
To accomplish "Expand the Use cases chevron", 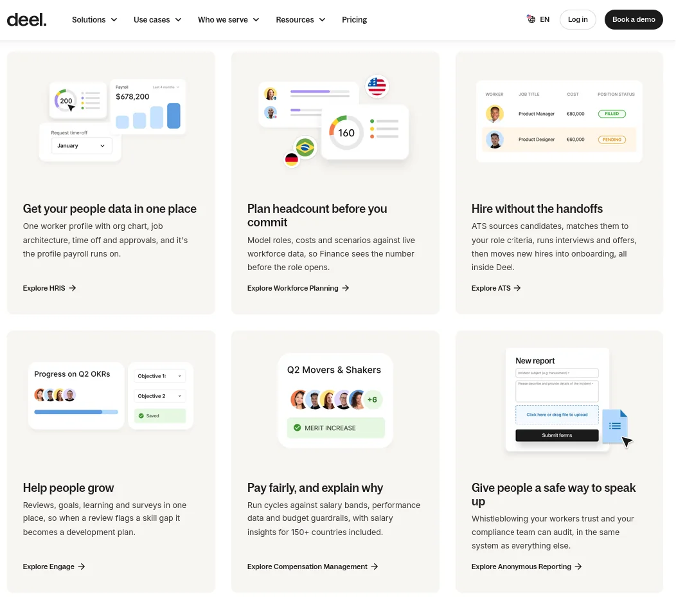I will click(x=178, y=19).
